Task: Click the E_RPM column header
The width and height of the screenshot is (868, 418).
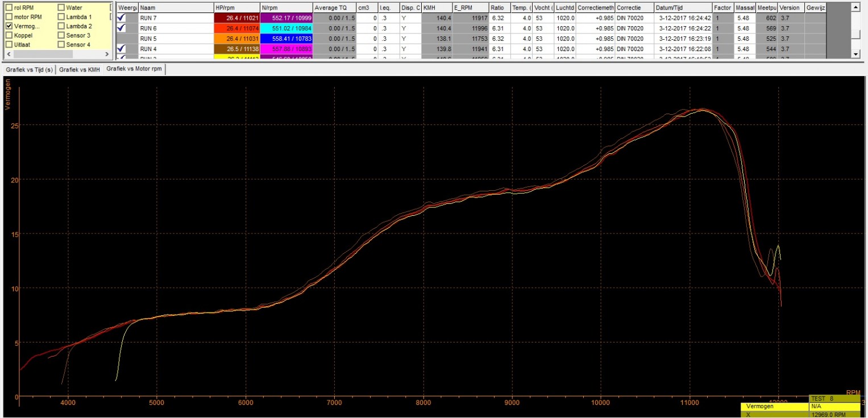Action: pos(471,8)
